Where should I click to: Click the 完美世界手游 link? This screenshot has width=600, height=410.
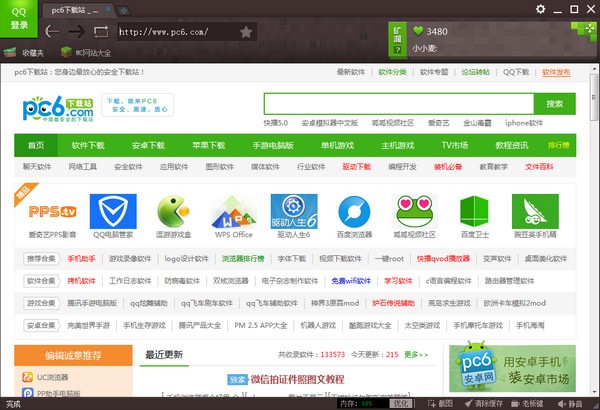(88, 325)
